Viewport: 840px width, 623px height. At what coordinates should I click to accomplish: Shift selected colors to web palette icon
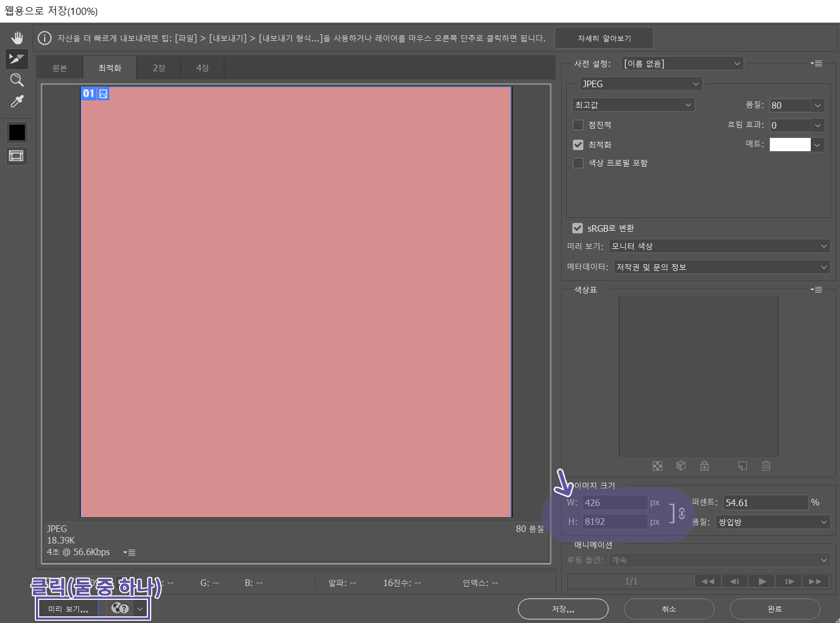[x=681, y=466]
